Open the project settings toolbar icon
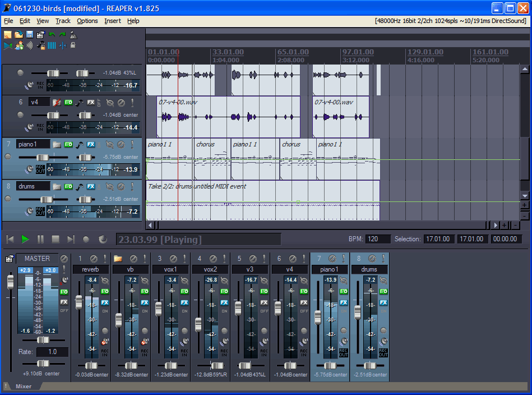532x395 pixels. (40, 35)
